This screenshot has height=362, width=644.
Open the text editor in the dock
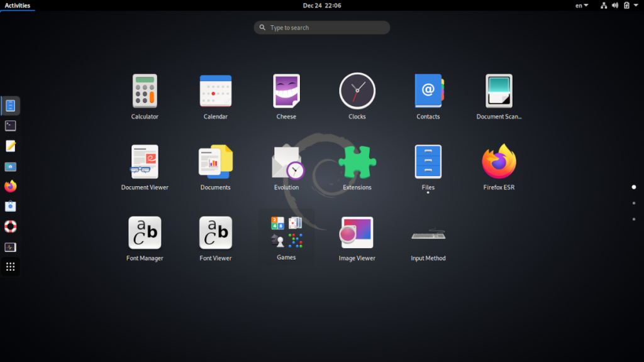pyautogui.click(x=10, y=146)
